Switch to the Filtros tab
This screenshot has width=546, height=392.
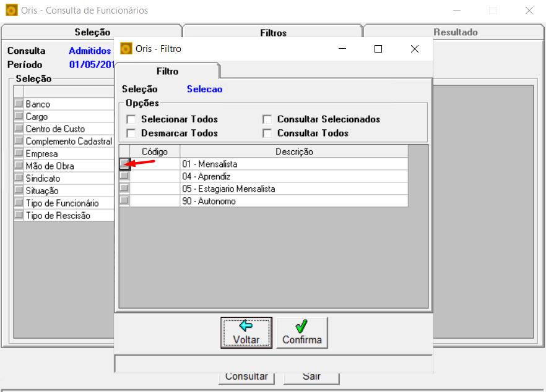(x=273, y=32)
